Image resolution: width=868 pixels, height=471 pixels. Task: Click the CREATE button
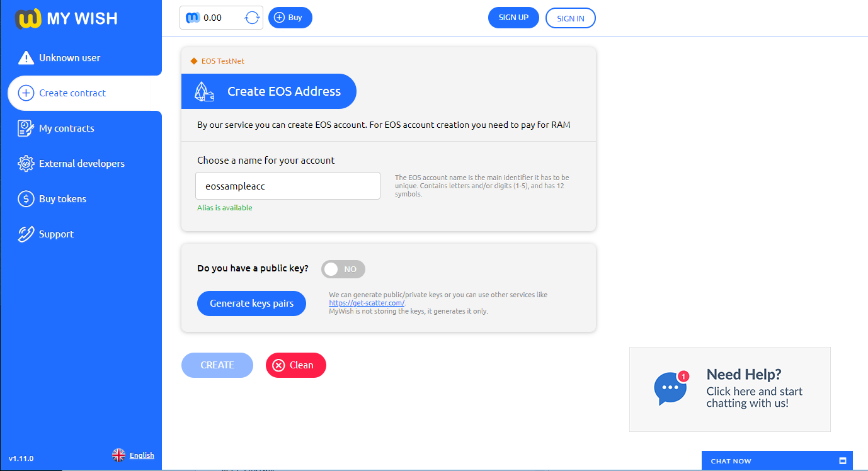click(217, 365)
